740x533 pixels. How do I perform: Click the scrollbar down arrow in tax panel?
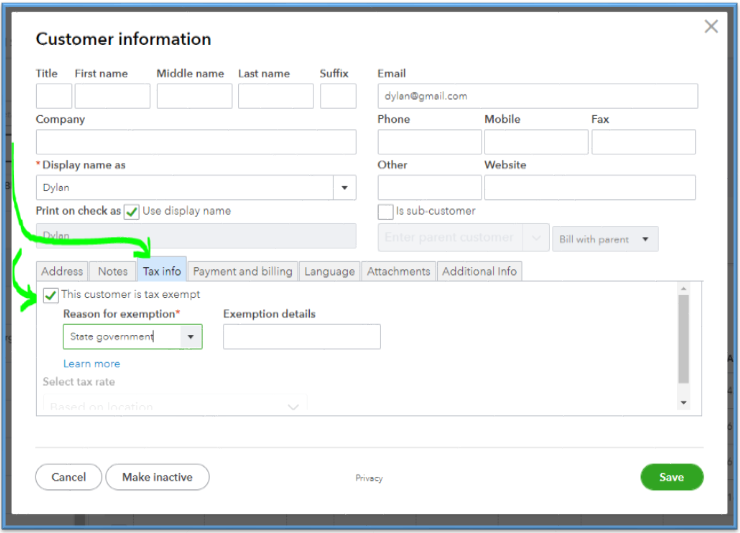683,403
